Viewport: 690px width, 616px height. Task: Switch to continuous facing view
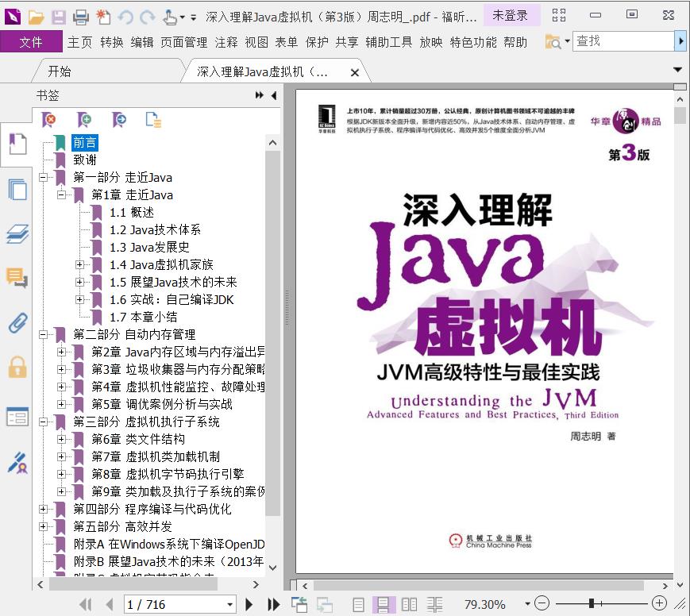[434, 605]
